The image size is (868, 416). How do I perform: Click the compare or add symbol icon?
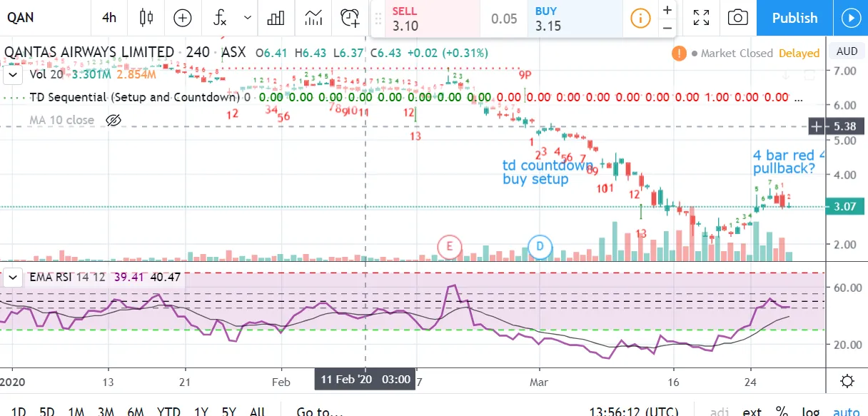coord(183,18)
